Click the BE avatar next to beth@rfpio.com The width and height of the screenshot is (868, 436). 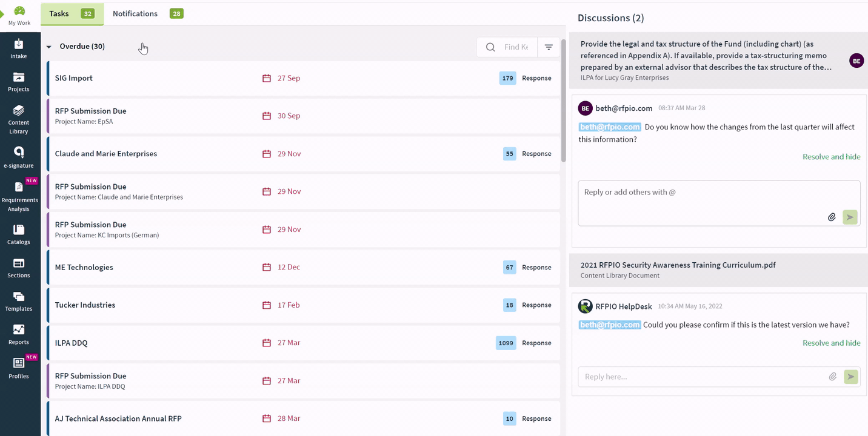tap(585, 108)
